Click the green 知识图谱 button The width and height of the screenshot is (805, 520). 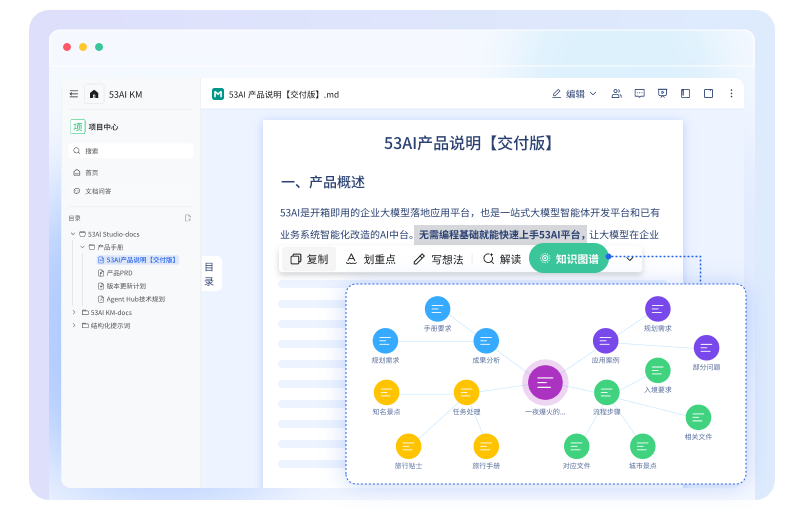coord(569,259)
